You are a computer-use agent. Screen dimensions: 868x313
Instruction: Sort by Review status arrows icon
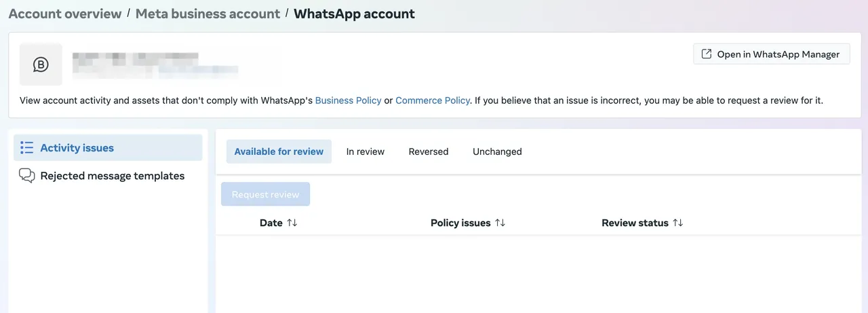click(x=677, y=223)
